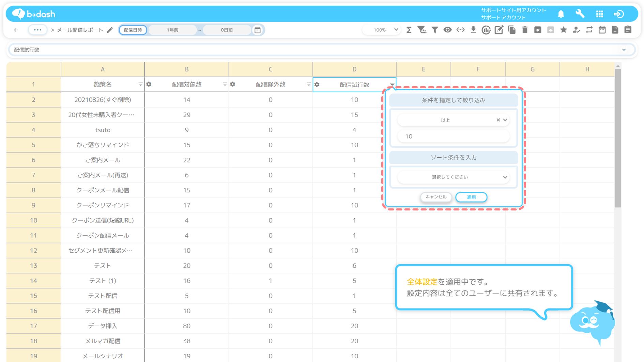Open the 配信試行数 column filter menu

pyautogui.click(x=392, y=84)
